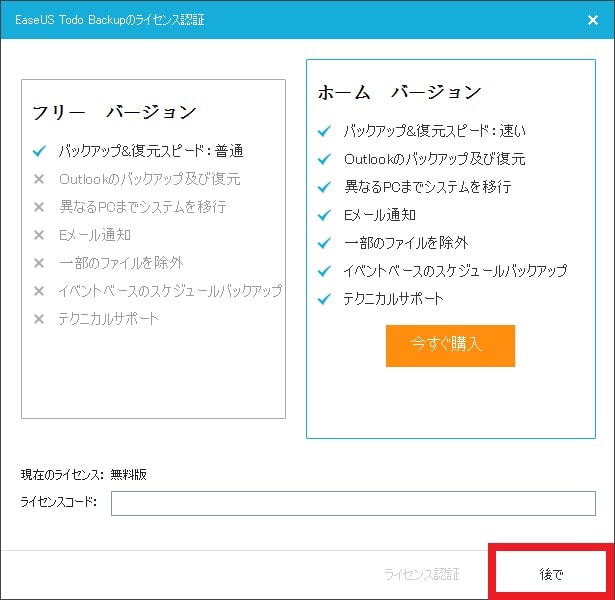Image resolution: width=615 pixels, height=600 pixels.
Task: Click the text バックアップ&復元スピード：速い
Action: coord(435,131)
